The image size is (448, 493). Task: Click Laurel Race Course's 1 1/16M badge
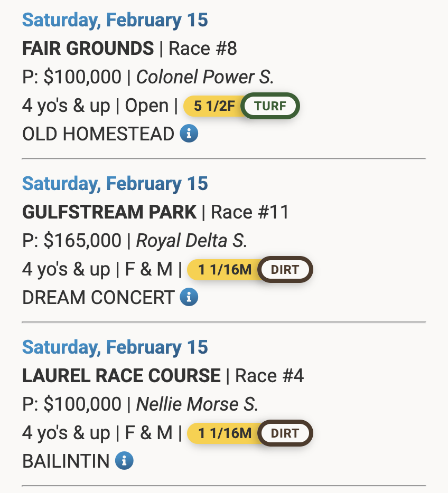pos(225,433)
